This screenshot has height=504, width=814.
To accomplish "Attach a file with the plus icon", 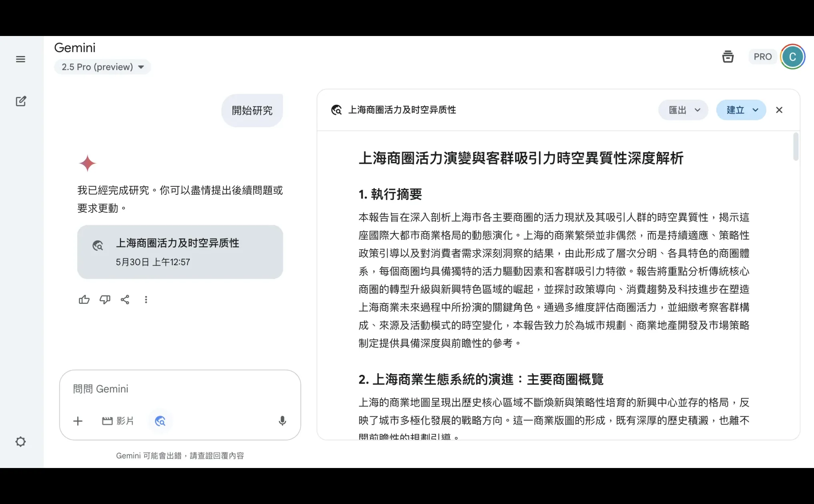I will 78,421.
